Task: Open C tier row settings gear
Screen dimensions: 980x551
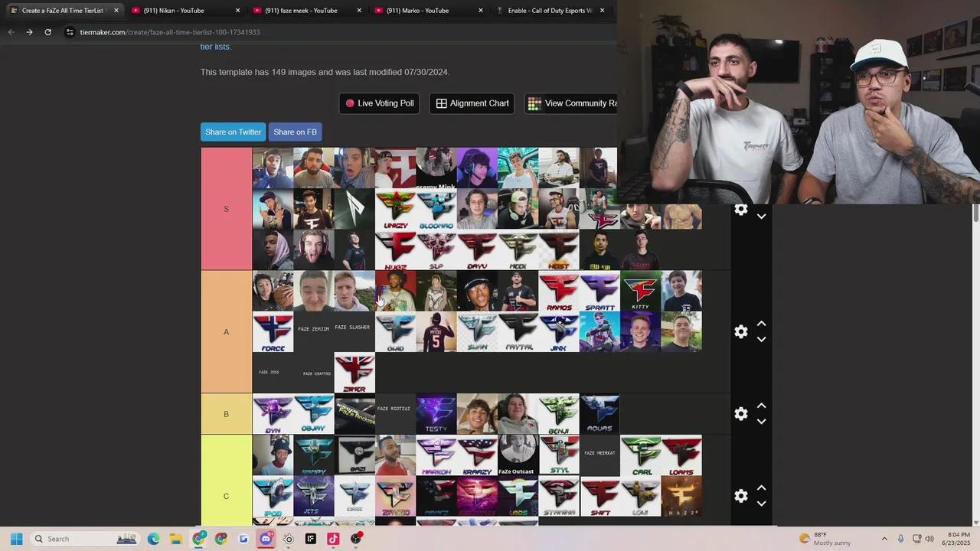Action: coord(740,496)
